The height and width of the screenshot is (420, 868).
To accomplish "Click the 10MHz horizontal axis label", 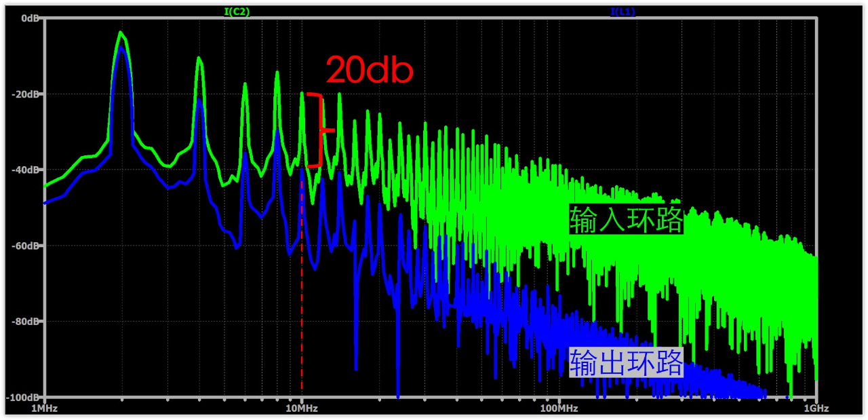I will [301, 408].
